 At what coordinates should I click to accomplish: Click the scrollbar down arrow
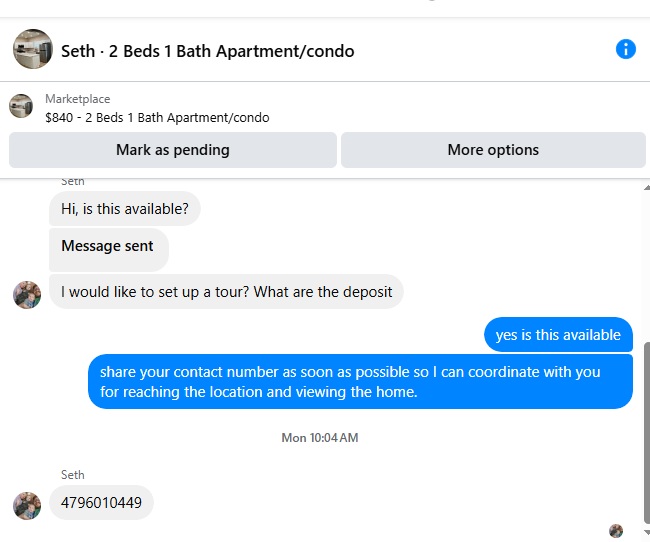point(646,533)
